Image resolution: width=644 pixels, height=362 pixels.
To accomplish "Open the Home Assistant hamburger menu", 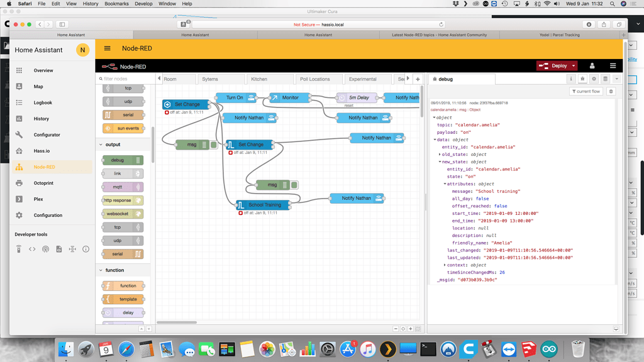I will [107, 48].
